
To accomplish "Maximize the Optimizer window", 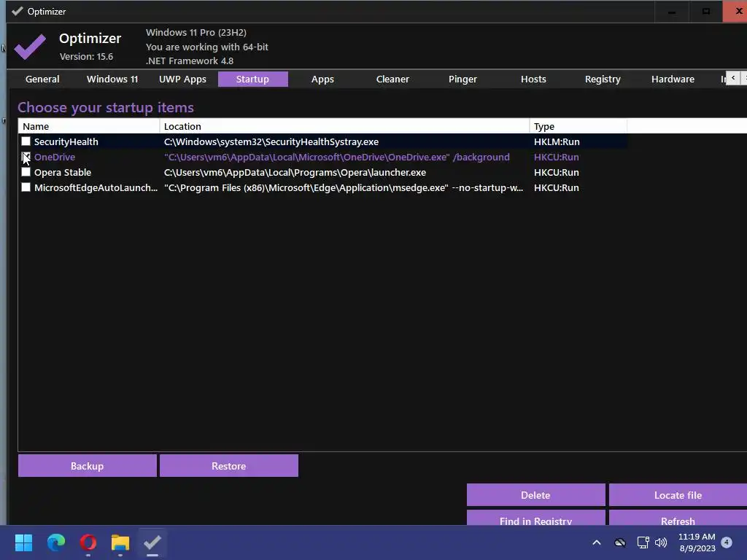I will click(x=706, y=12).
